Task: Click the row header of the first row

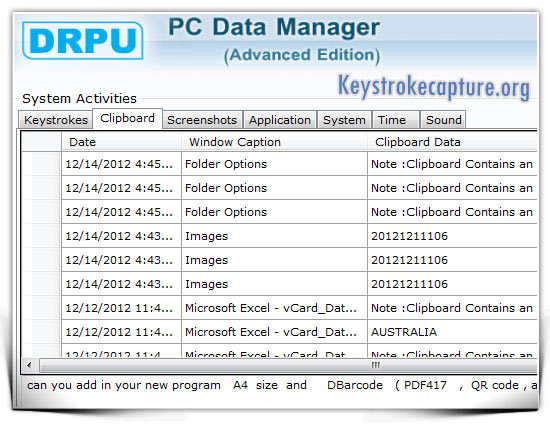Action: click(41, 164)
